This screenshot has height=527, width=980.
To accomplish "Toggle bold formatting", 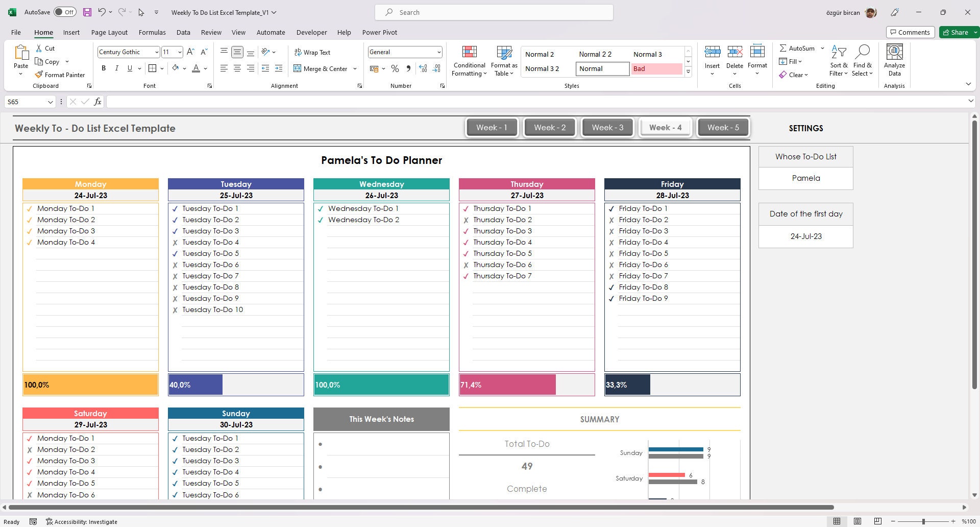I will [x=104, y=68].
